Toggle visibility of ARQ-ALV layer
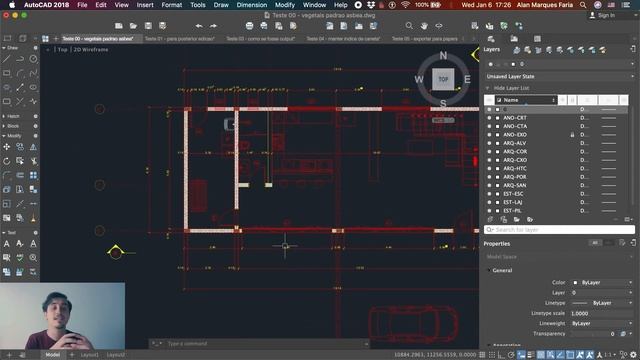This screenshot has height=360, width=640. click(489, 143)
